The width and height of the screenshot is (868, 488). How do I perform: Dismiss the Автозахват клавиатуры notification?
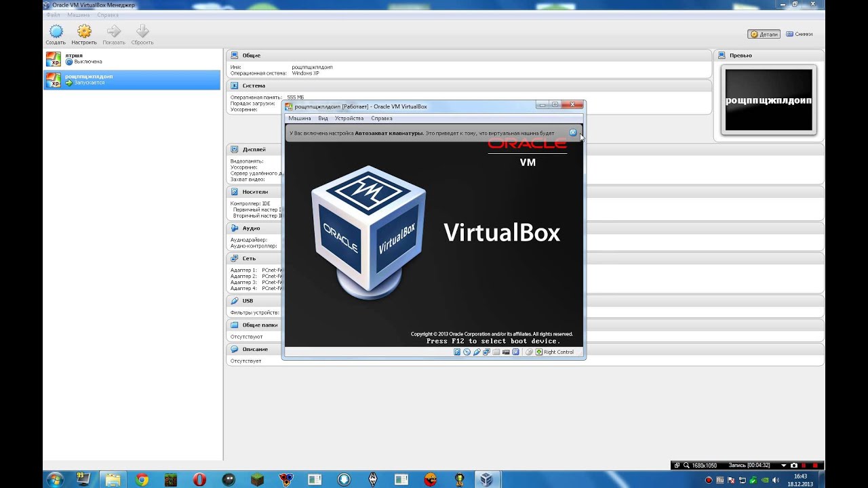tap(572, 133)
